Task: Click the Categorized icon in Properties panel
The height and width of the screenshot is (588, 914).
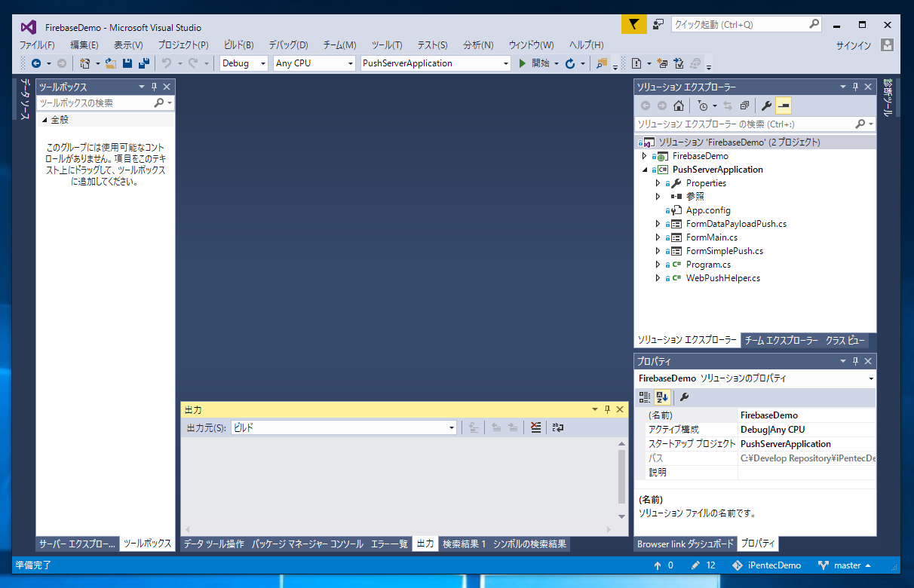Action: coord(645,397)
